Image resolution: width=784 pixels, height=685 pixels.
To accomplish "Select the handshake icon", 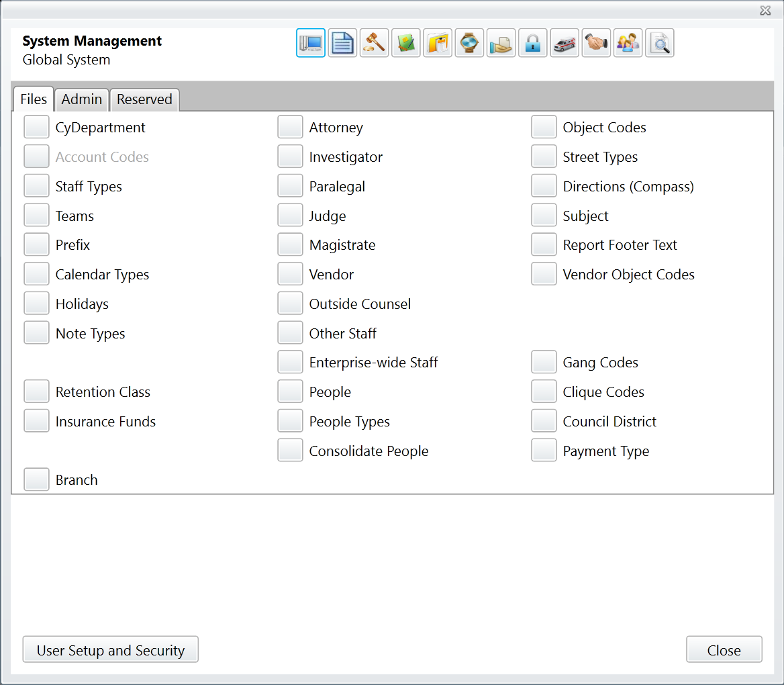I will click(x=596, y=42).
